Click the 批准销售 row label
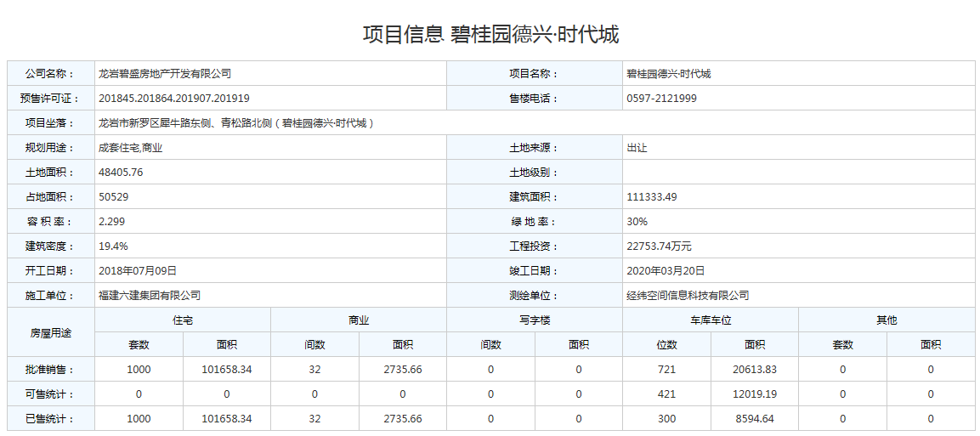The image size is (980, 436). pos(50,369)
